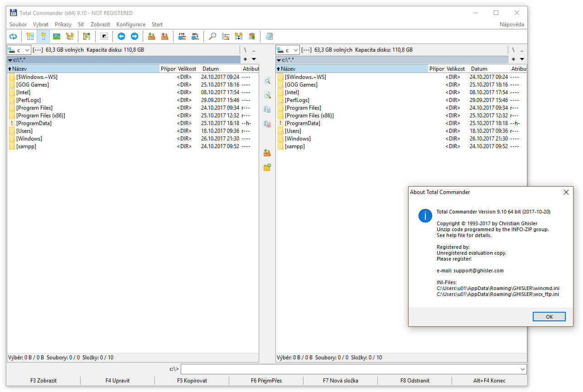The image size is (583, 392).
Task: Click the F5 Kopírovat button
Action: [x=192, y=381]
